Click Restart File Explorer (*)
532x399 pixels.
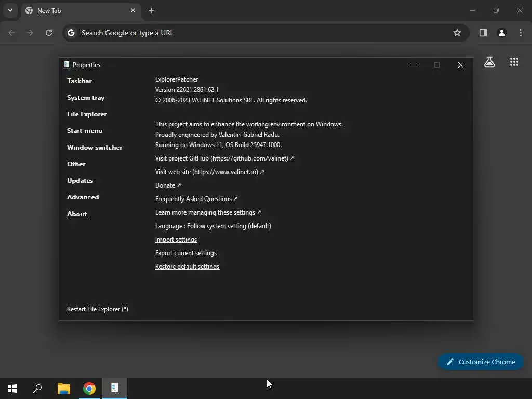98,309
